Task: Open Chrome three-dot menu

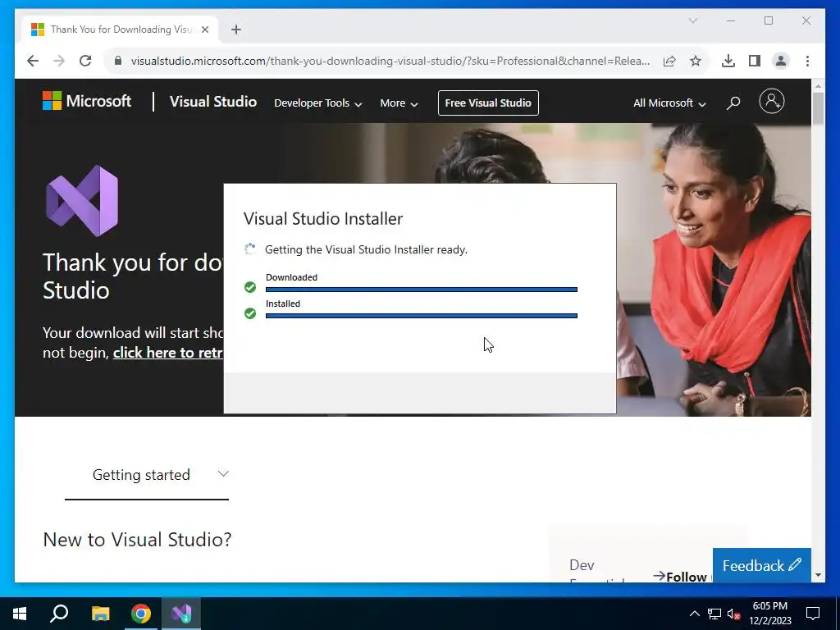Action: [807, 61]
